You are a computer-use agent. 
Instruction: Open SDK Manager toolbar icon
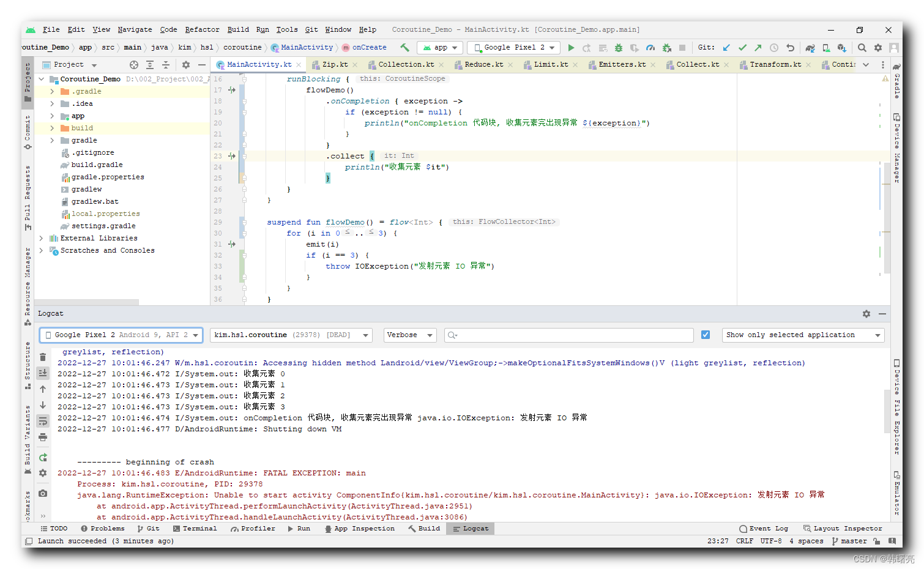[x=842, y=48]
